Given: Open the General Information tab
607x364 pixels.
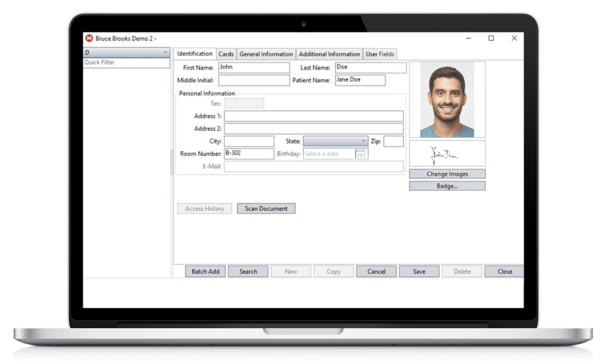Looking at the screenshot, I should [x=266, y=54].
